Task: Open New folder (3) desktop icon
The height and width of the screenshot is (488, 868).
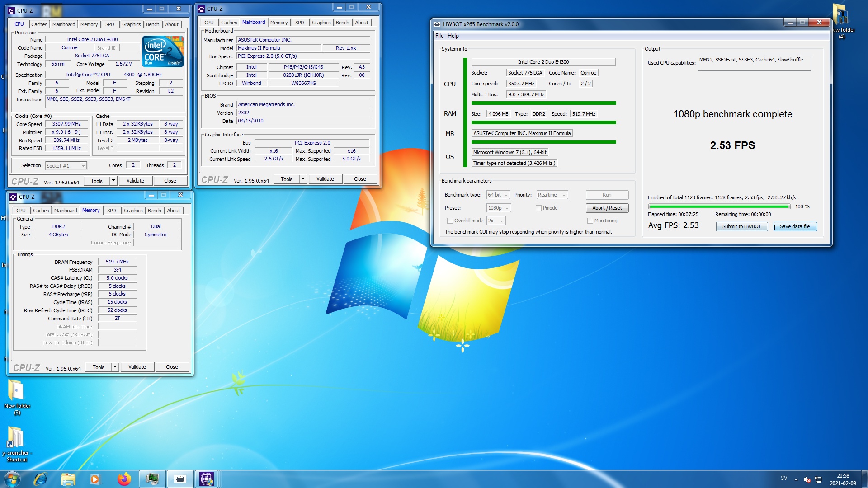Action: point(17,398)
